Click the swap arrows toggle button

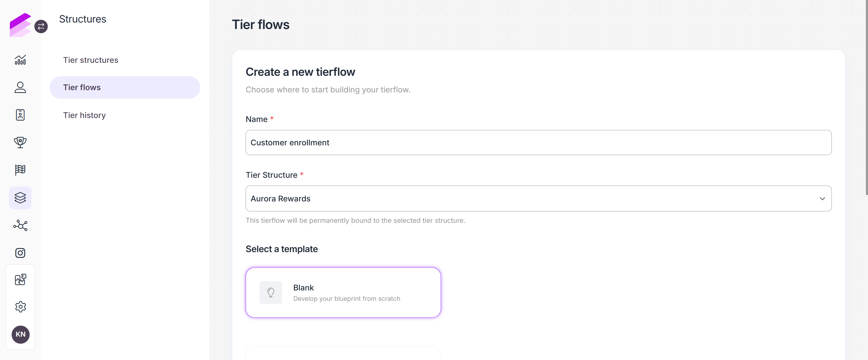coord(41,26)
